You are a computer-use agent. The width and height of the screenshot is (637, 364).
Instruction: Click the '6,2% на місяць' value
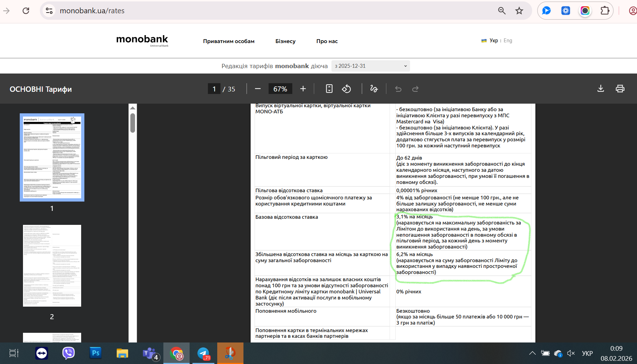tap(414, 254)
